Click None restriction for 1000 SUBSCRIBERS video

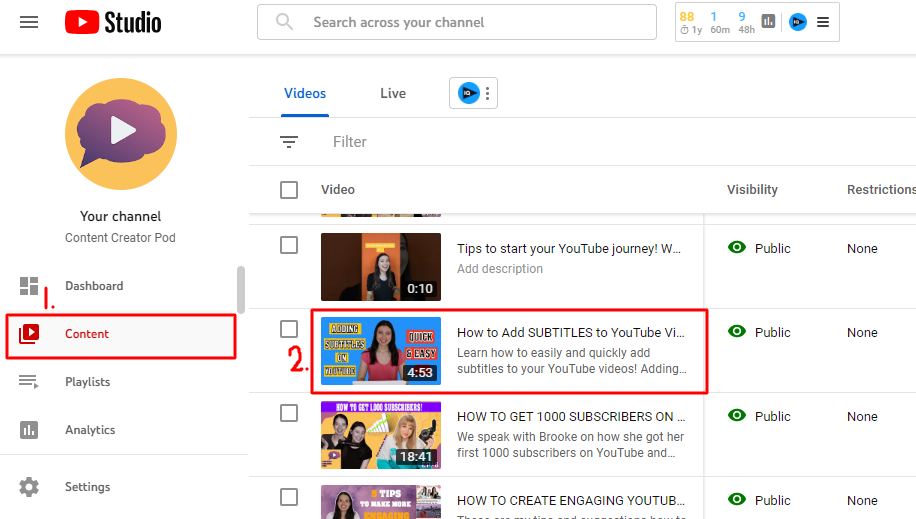pos(862,417)
